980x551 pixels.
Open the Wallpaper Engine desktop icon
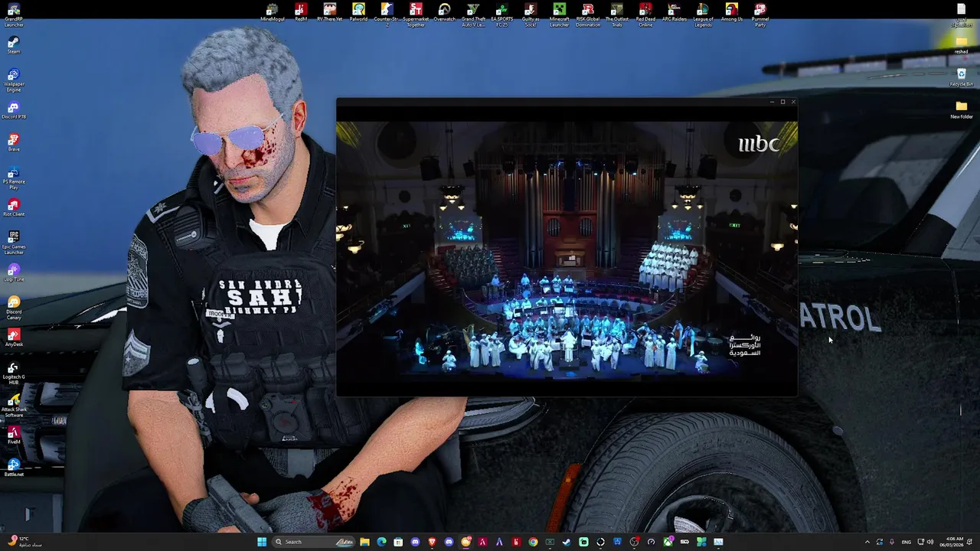[x=14, y=80]
